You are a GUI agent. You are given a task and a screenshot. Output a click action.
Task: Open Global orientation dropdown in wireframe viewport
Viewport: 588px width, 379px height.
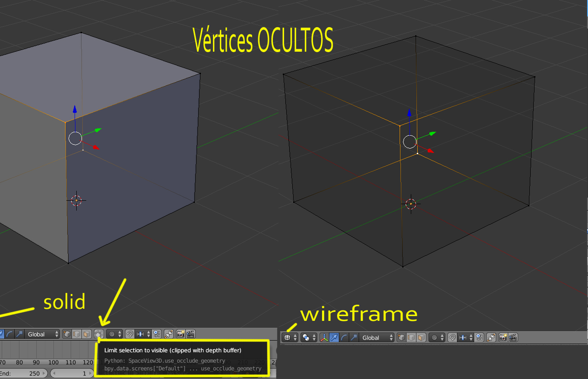377,338
